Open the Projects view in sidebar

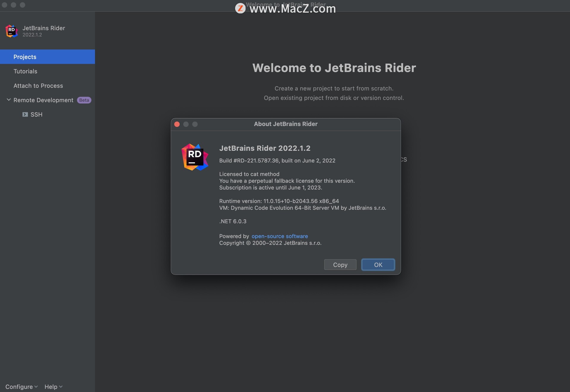[25, 57]
